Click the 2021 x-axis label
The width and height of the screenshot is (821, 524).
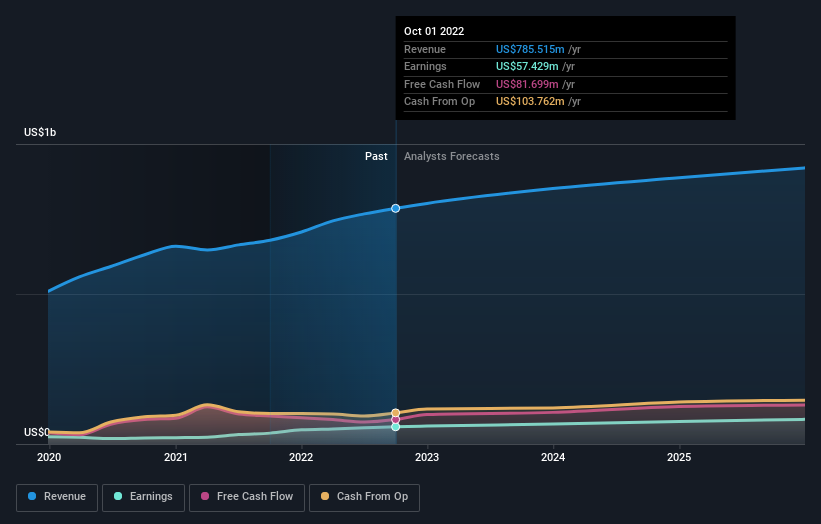pyautogui.click(x=175, y=458)
